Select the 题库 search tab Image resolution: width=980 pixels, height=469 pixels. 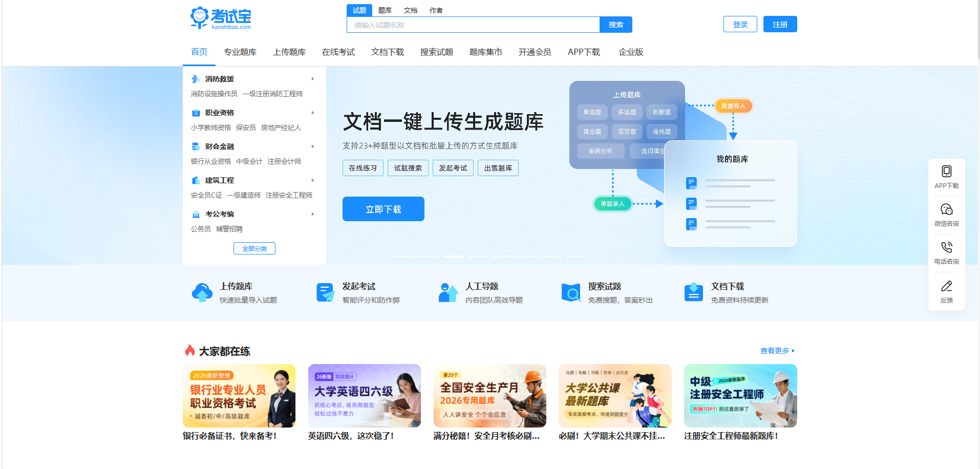click(x=385, y=10)
